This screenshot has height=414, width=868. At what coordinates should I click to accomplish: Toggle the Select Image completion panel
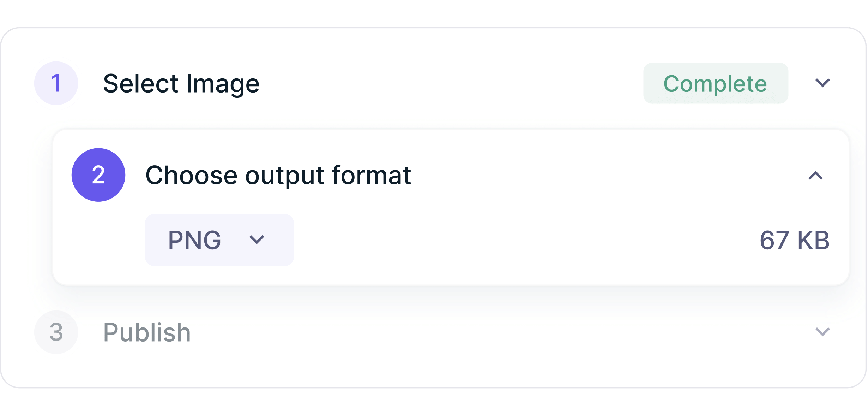(822, 83)
